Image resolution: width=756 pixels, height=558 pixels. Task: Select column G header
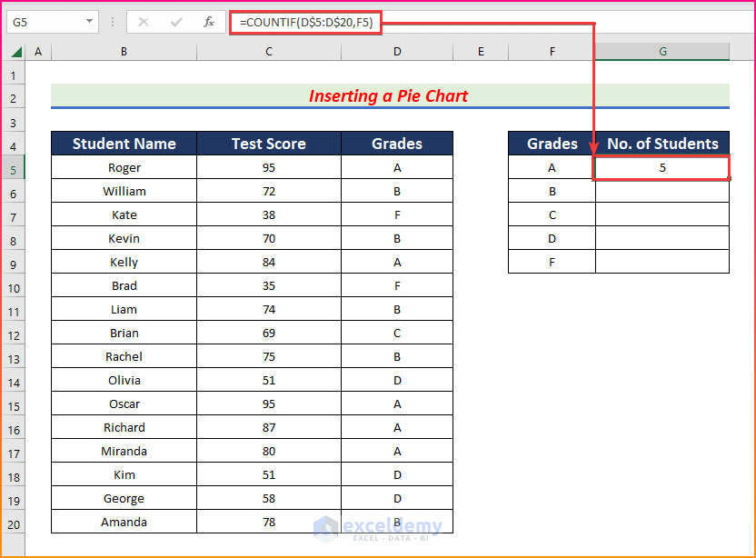click(x=662, y=52)
